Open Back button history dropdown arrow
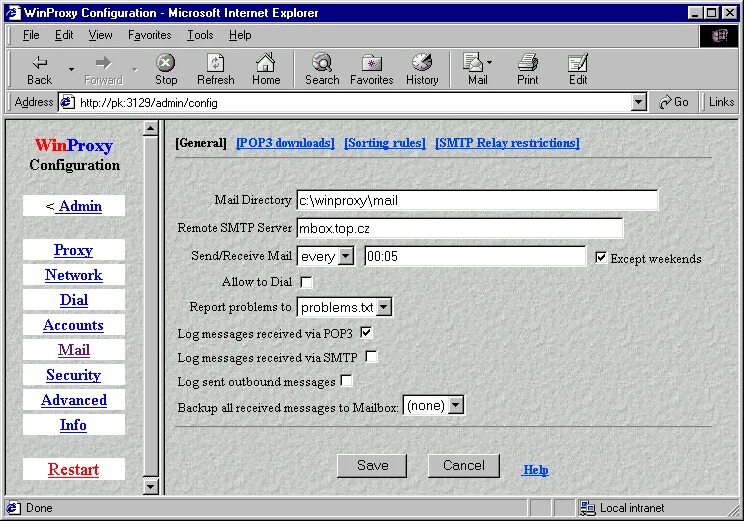Viewport: 744px width, 521px height. click(x=71, y=69)
